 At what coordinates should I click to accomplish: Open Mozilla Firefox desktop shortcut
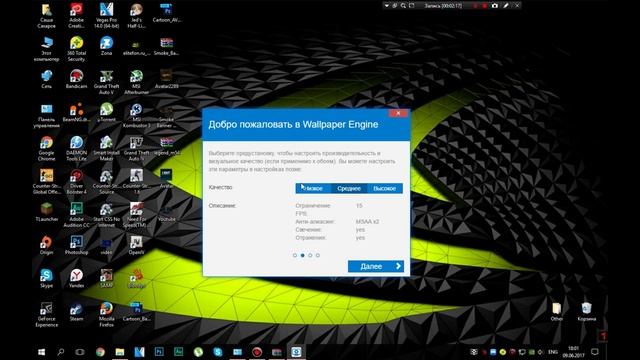pos(107,315)
